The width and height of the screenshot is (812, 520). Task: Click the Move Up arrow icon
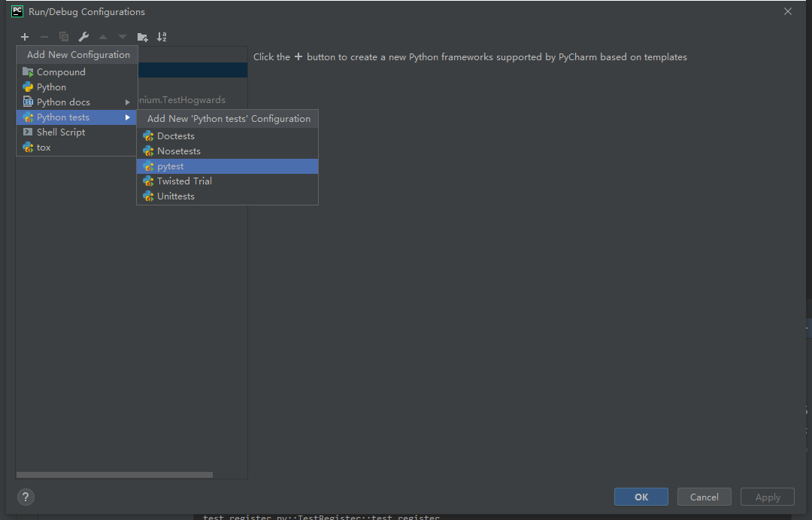pos(103,37)
